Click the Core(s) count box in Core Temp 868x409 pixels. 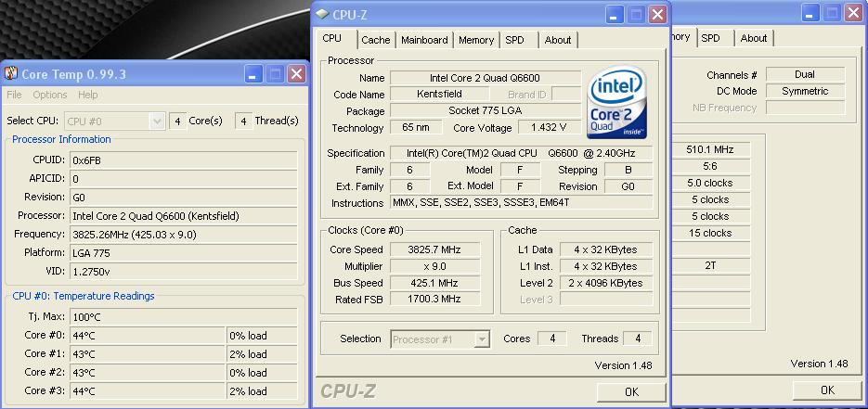pyautogui.click(x=177, y=121)
